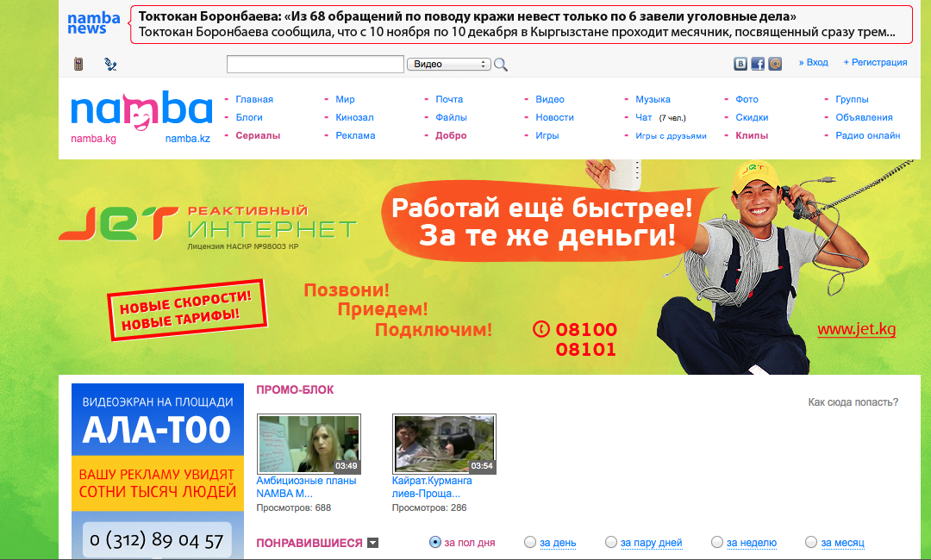Screen dimensions: 931x560
Task: Open the "Видео" search category dropdown
Action: pyautogui.click(x=448, y=65)
